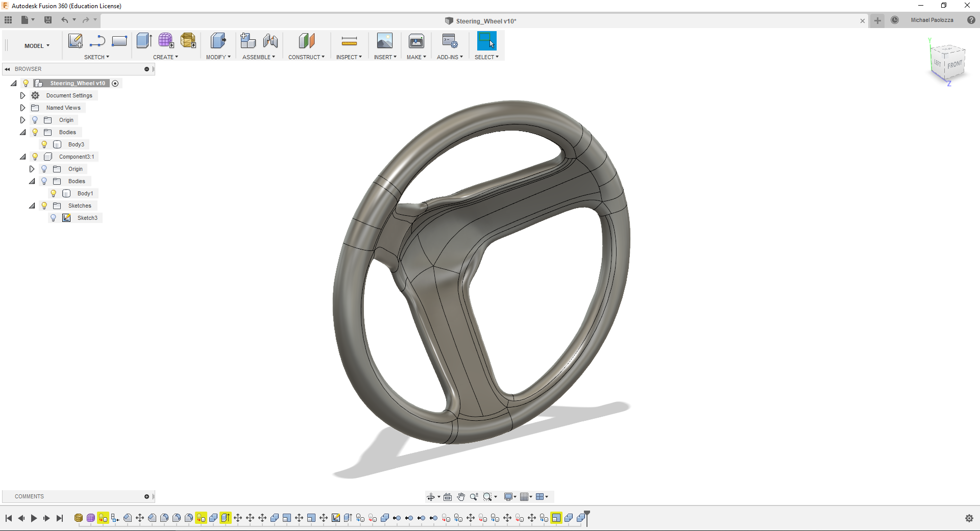
Task: Expand the Document Settings node
Action: pyautogui.click(x=22, y=95)
